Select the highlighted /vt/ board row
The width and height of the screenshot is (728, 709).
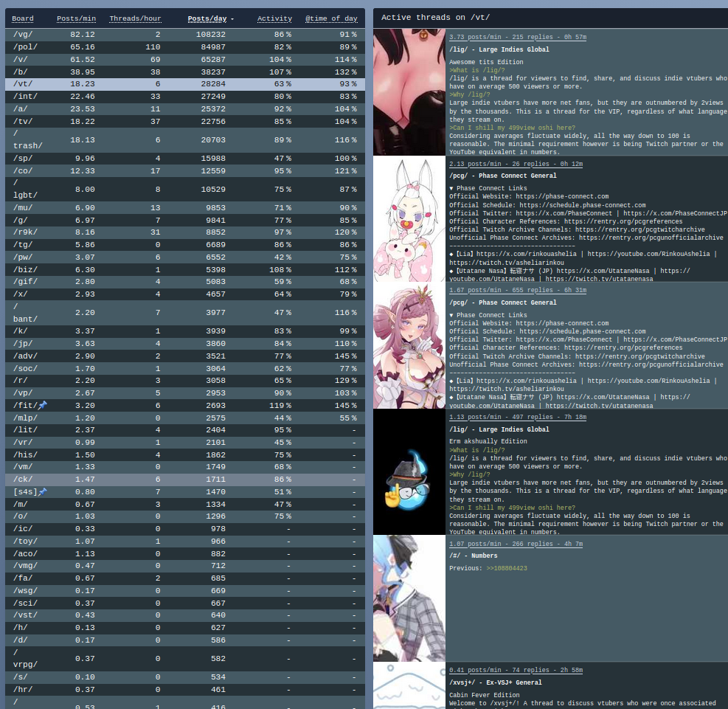point(185,84)
